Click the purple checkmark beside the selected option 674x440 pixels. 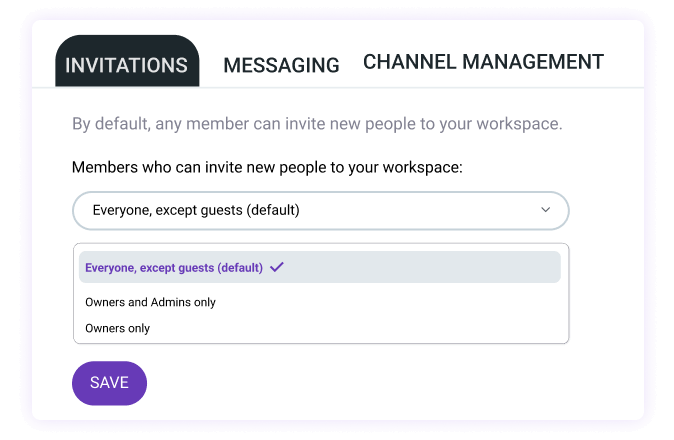pyautogui.click(x=277, y=267)
